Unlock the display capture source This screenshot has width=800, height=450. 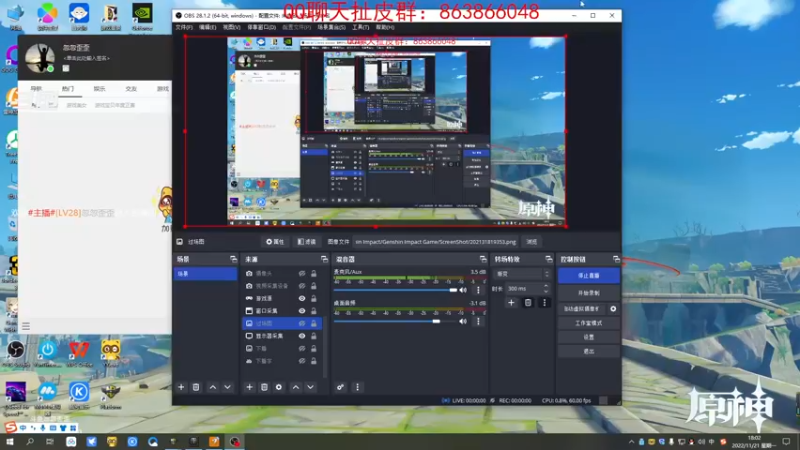(x=314, y=336)
